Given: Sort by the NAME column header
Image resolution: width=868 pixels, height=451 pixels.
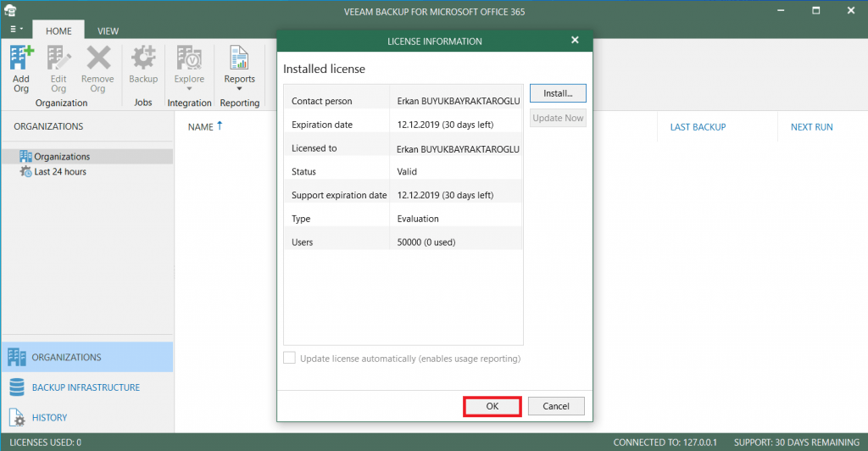Looking at the screenshot, I should pyautogui.click(x=201, y=127).
